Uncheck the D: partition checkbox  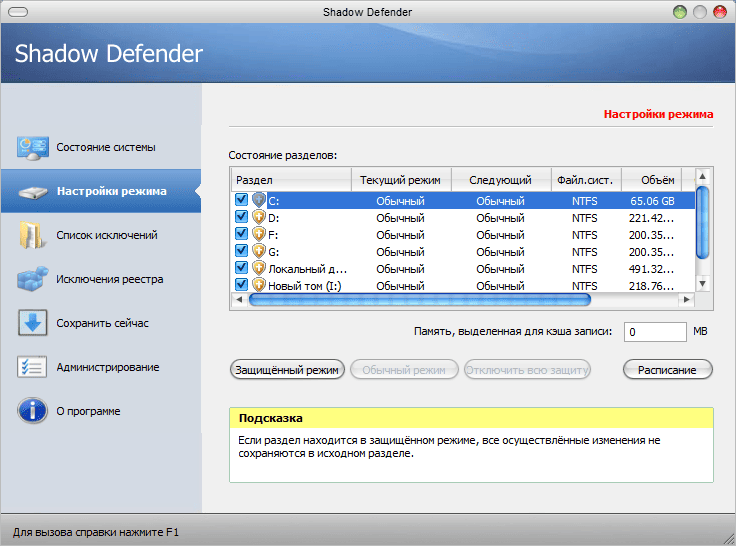coord(241,216)
